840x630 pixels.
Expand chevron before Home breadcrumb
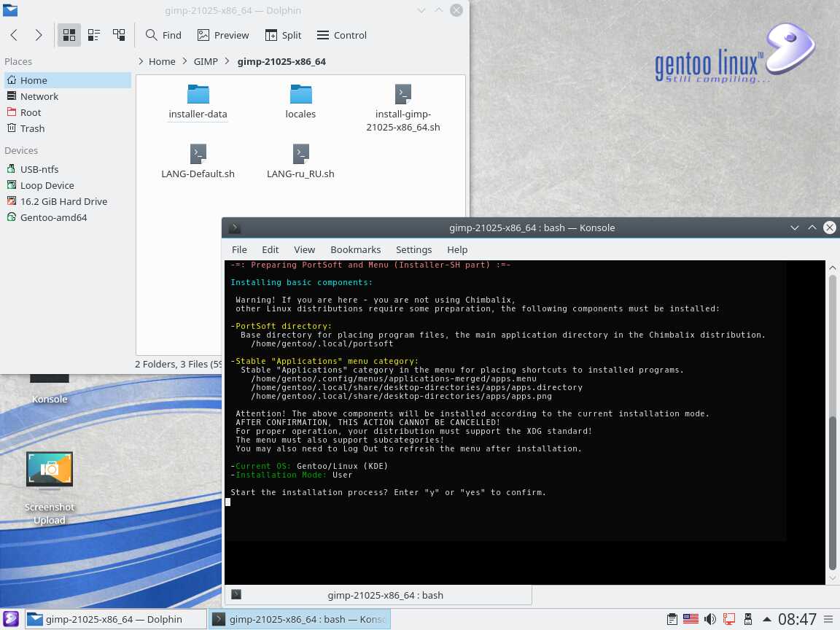[141, 61]
